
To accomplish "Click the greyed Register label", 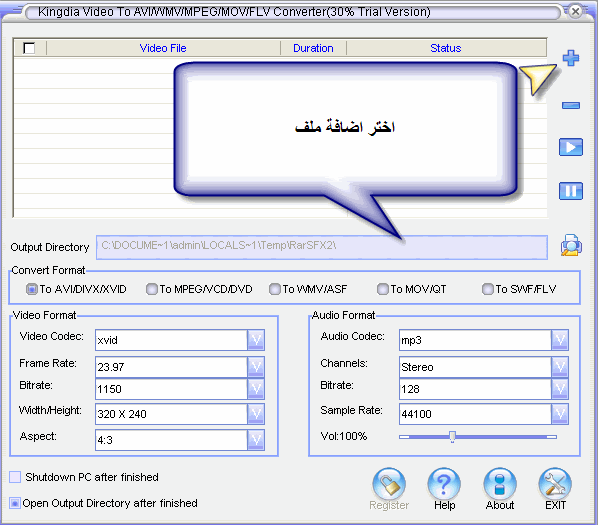I will [389, 505].
